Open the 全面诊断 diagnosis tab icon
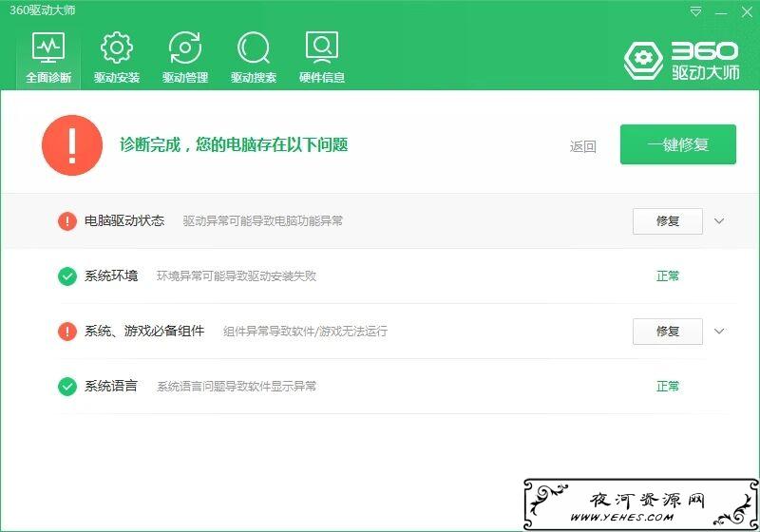Image resolution: width=760 pixels, height=532 pixels. coord(48,47)
